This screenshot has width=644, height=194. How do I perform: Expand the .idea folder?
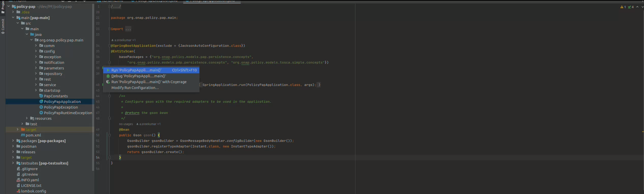[13, 12]
